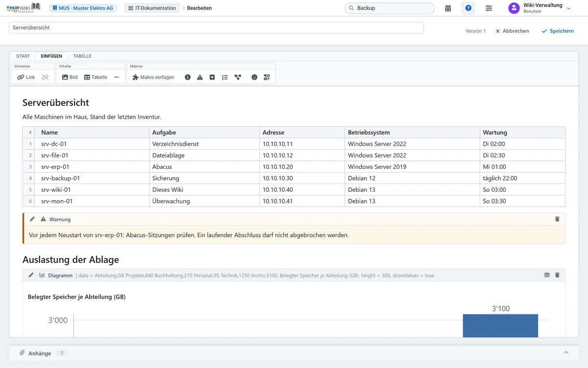This screenshot has height=368, width=588.
Task: Click cell Verzeichnisdienst
Action: click(x=204, y=144)
